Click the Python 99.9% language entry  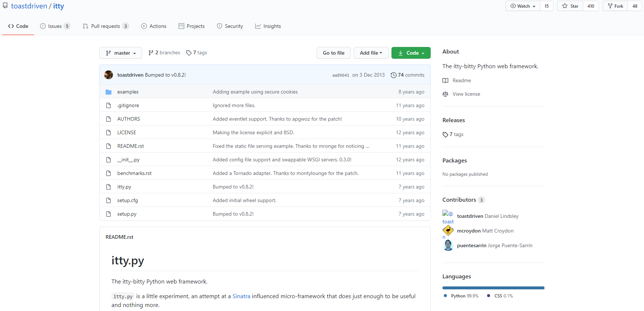(461, 296)
